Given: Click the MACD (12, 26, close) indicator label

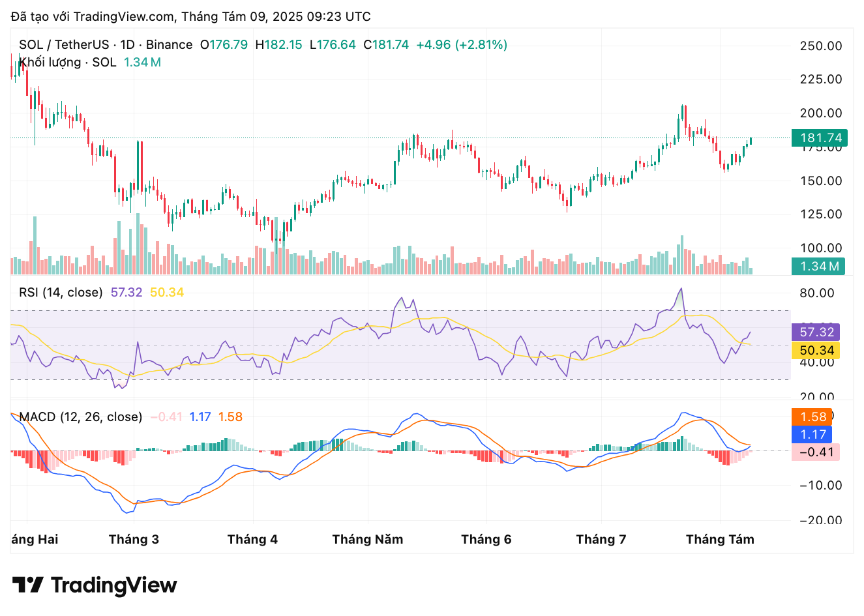Looking at the screenshot, I should point(80,417).
